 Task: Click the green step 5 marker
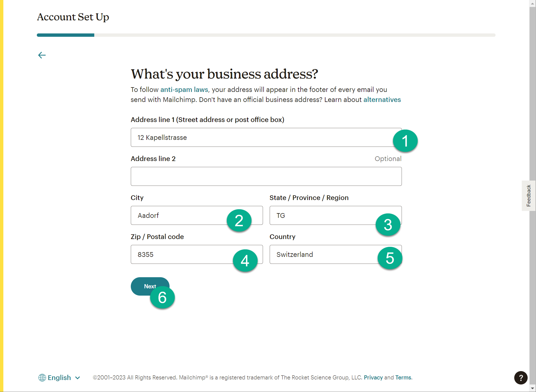390,258
